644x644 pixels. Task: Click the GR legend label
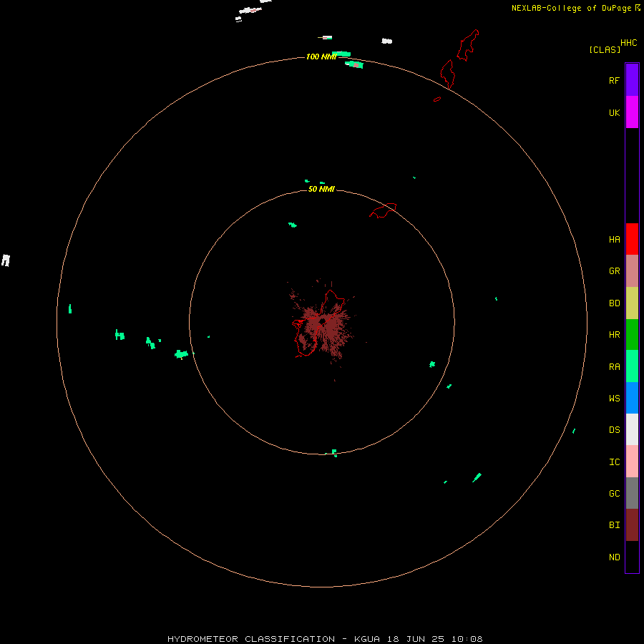click(x=614, y=271)
